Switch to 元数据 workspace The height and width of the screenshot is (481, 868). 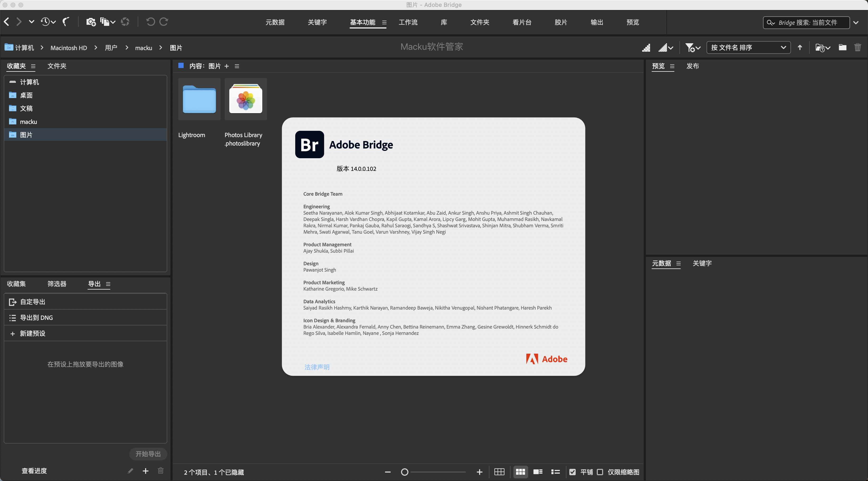(275, 22)
